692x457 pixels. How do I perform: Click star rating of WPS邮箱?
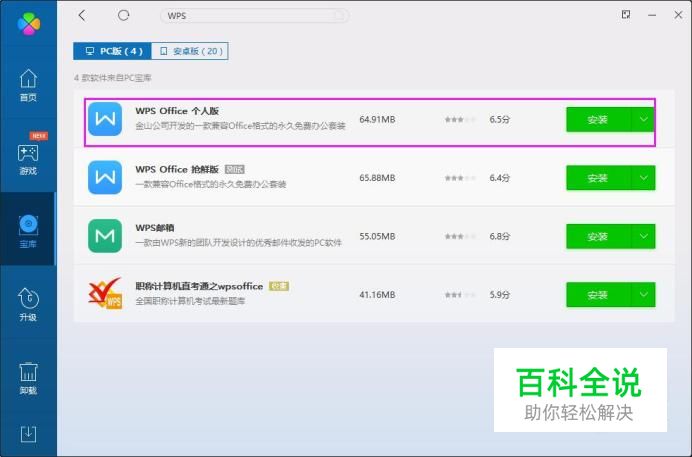point(460,236)
